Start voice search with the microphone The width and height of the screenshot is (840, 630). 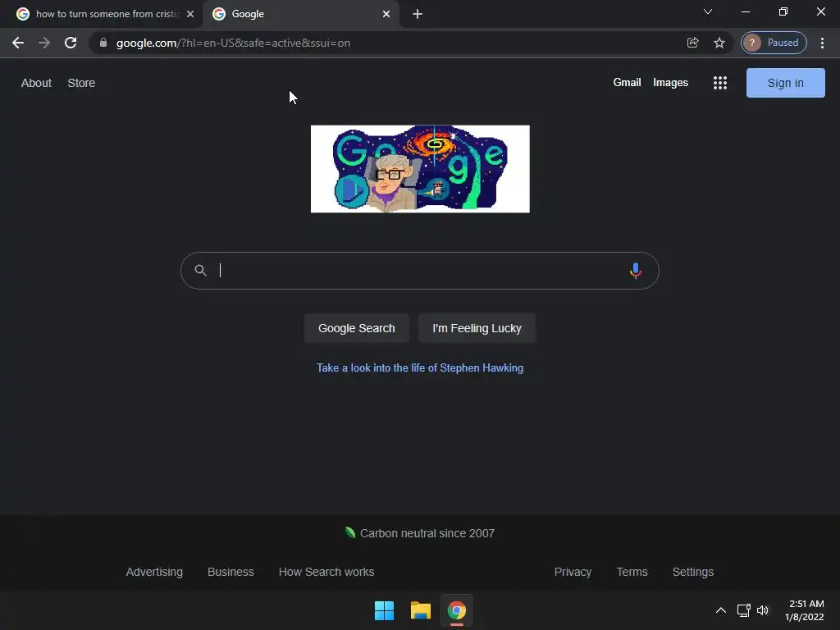pos(636,271)
